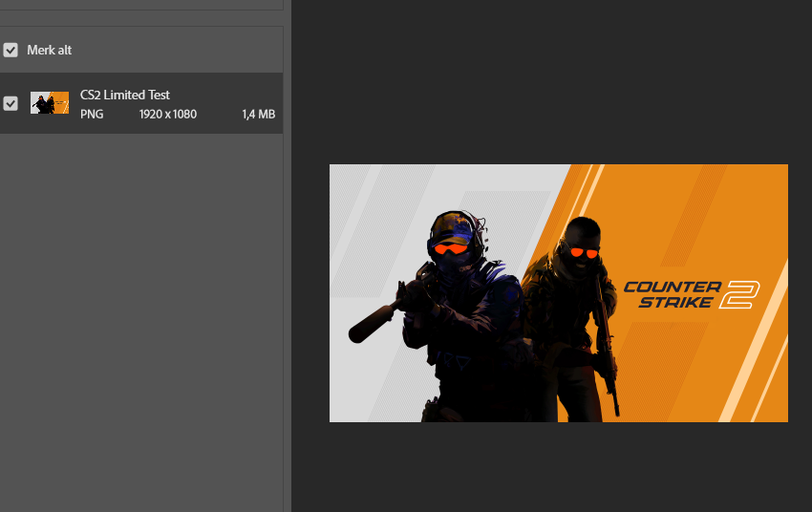The image size is (812, 512).
Task: Click the 1,4 MB file size text
Action: pyautogui.click(x=259, y=114)
